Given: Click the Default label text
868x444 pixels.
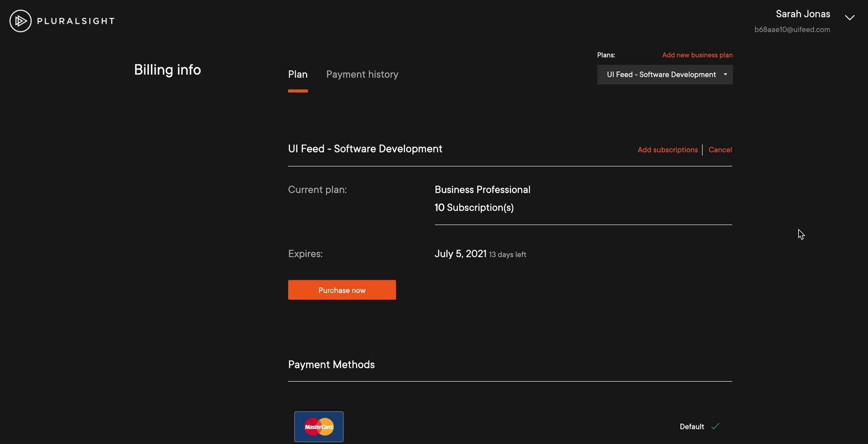Looking at the screenshot, I should tap(692, 426).
